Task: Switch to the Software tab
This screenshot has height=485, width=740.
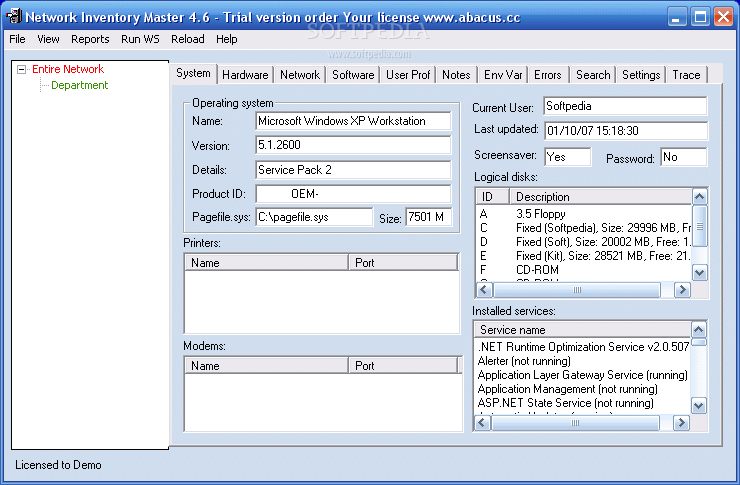Action: tap(353, 75)
